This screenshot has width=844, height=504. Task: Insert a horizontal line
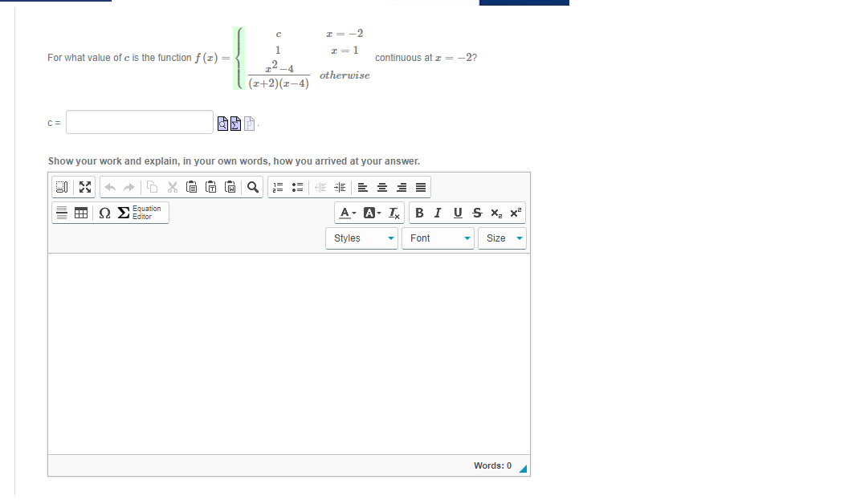[x=62, y=213]
